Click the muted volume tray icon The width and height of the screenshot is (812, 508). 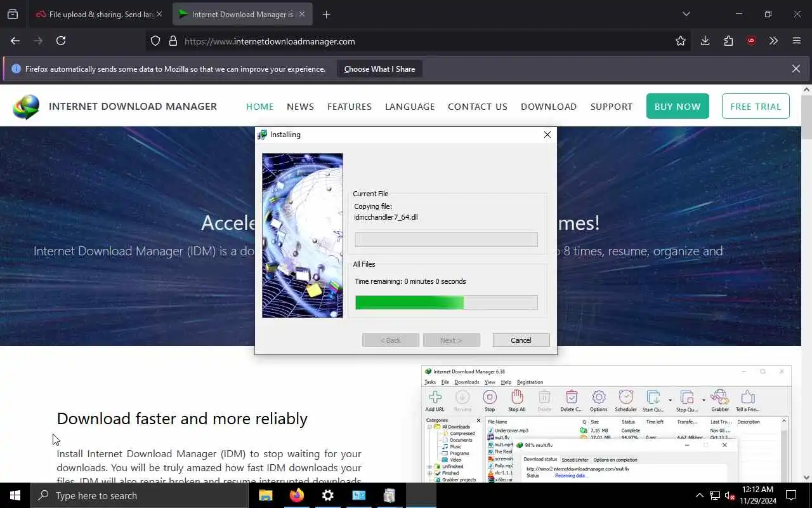pyautogui.click(x=730, y=495)
